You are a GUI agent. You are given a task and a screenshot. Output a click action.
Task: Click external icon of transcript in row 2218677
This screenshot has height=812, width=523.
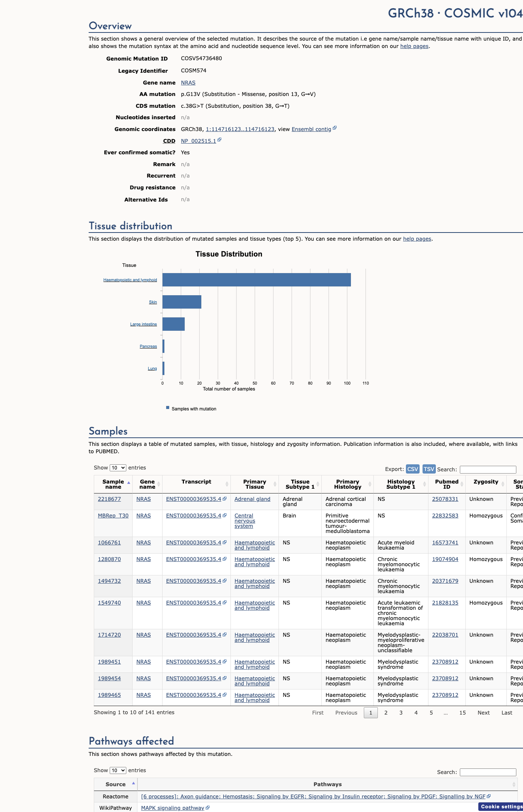[x=225, y=499]
